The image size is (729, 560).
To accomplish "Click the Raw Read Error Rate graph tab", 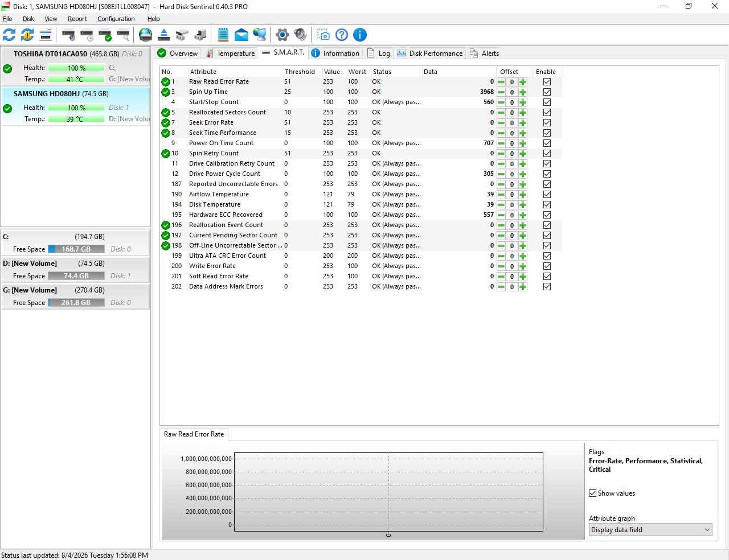I will 194,434.
